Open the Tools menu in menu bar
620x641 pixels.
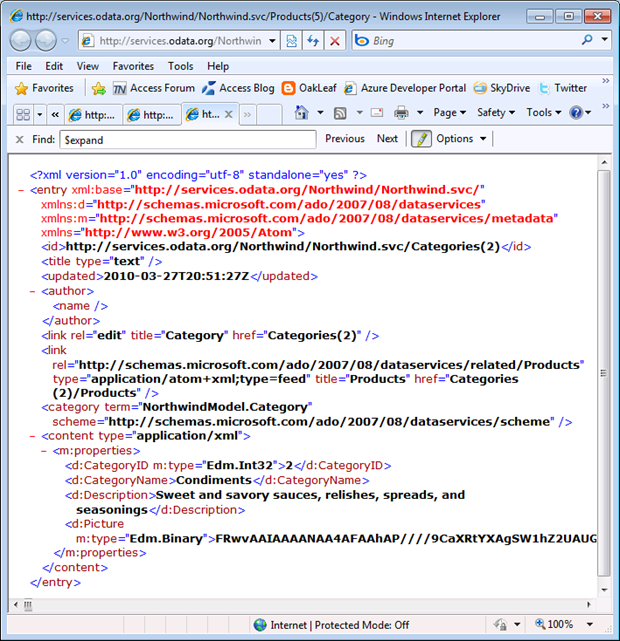[x=180, y=66]
